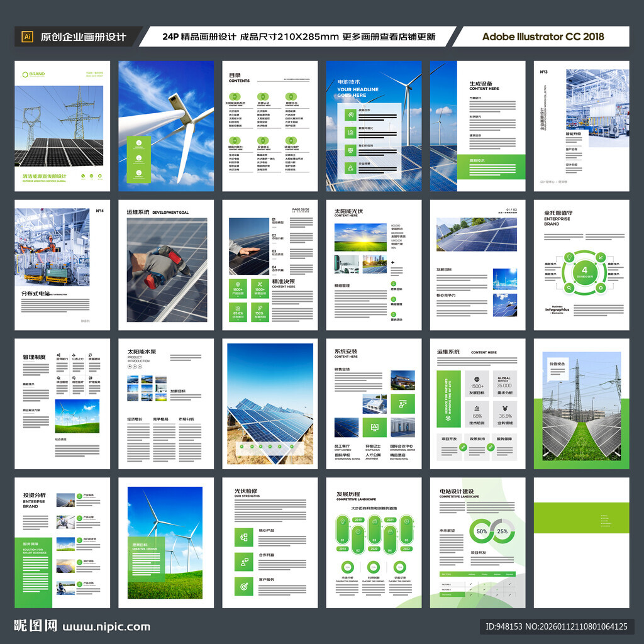
Task: Click the YOUR HEADLINE GOES HERE text
Action: tap(358, 92)
